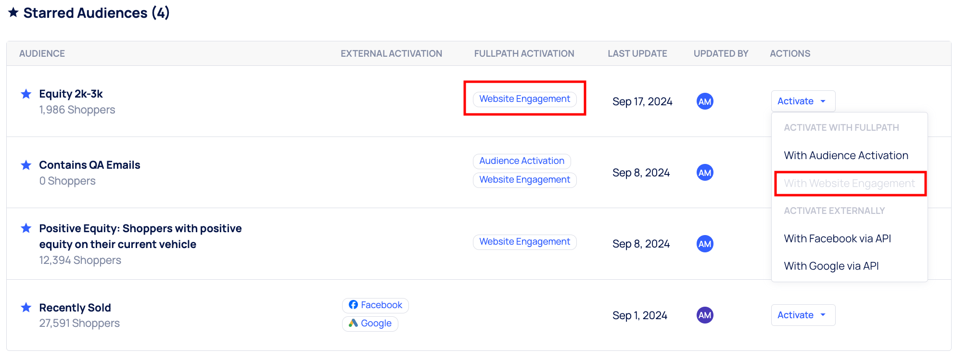
Task: Click Audience Activation tag on Contains QA Emails
Action: click(522, 161)
